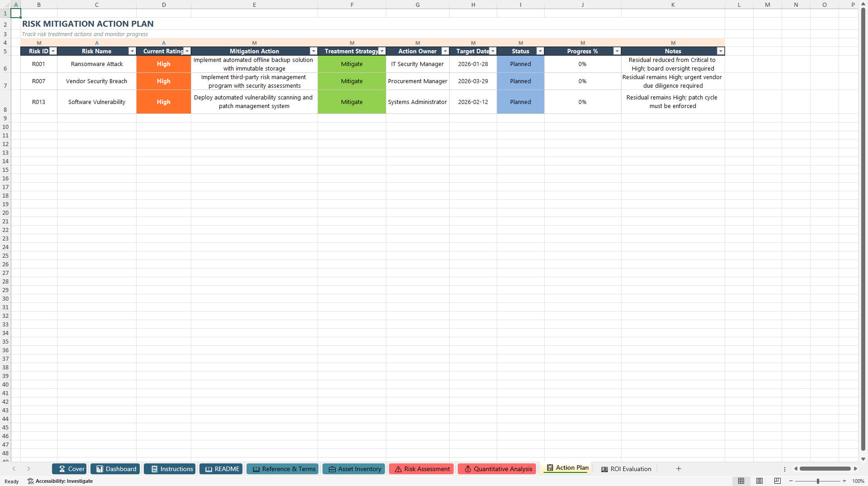Select the 2026-01-28 target date cell
The image size is (868, 486).
coord(473,64)
